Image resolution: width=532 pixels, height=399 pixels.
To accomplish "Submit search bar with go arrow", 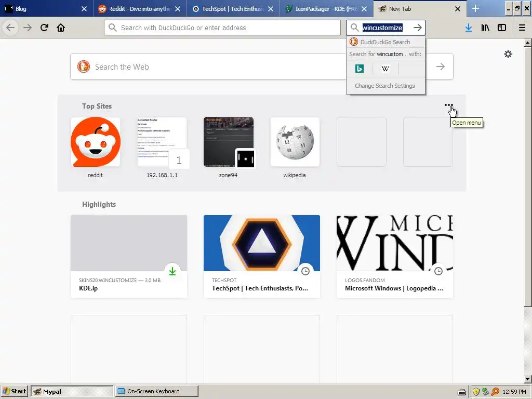I will point(418,28).
